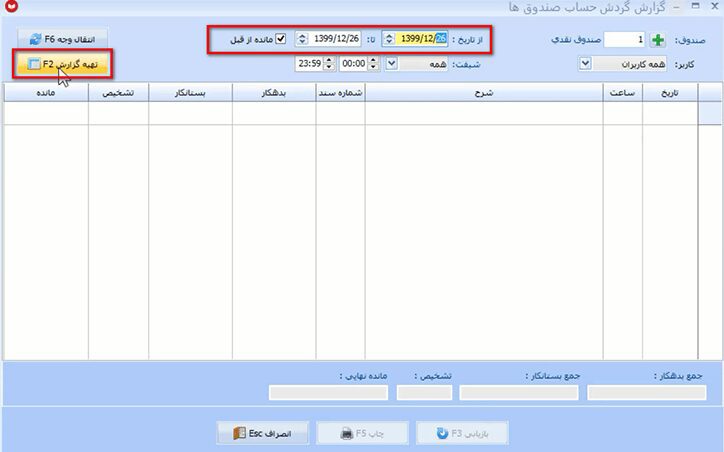Viewport: 724px width, 452px height.
Task: Click the انتقال وجه F6 transfer button
Action: [63, 39]
